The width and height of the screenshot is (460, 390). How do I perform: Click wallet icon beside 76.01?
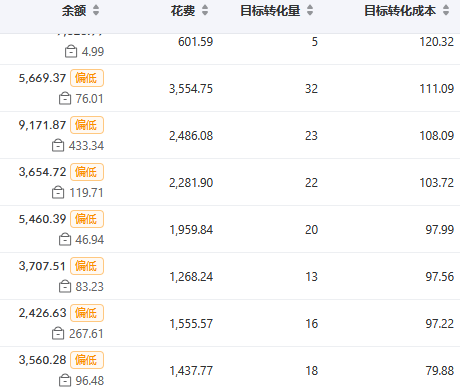pos(65,99)
